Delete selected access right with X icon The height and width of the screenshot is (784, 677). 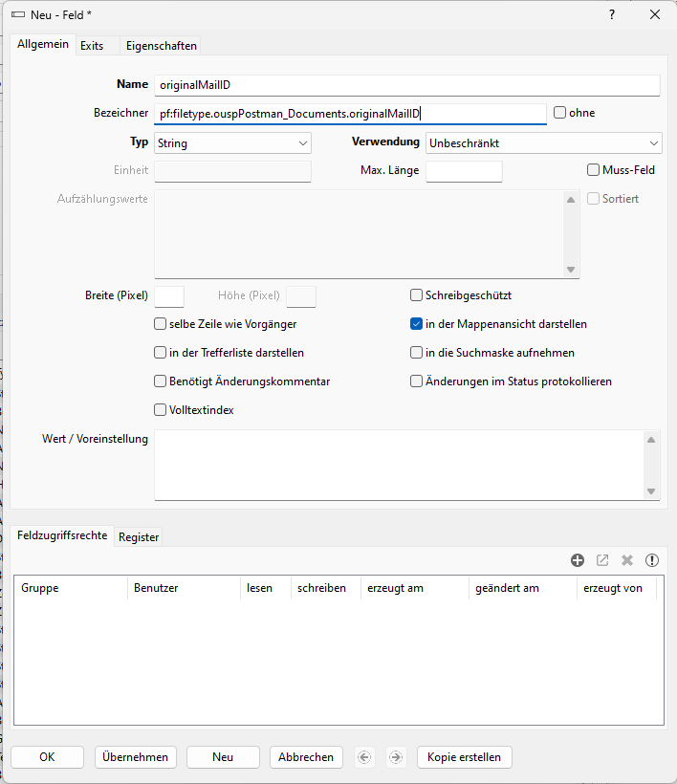(x=627, y=560)
